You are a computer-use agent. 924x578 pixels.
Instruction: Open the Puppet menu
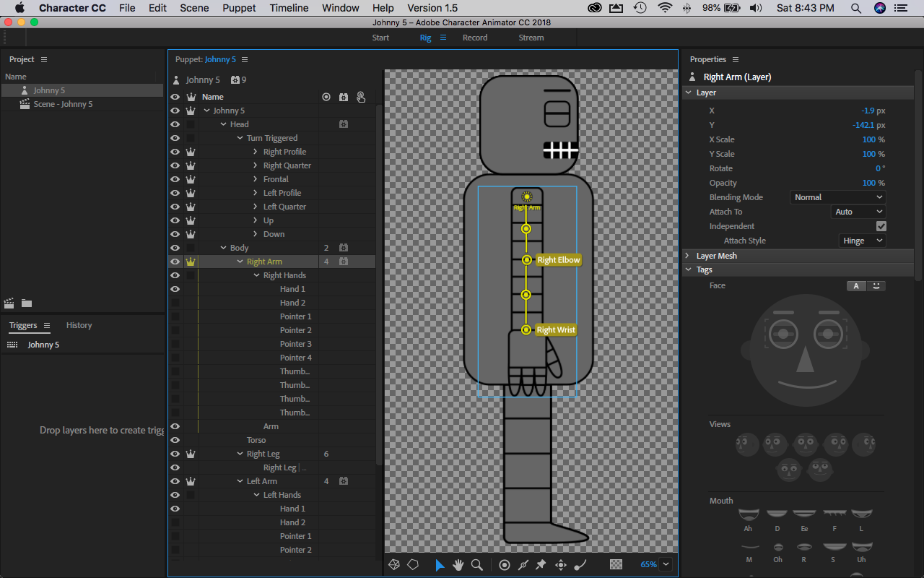[x=239, y=8]
